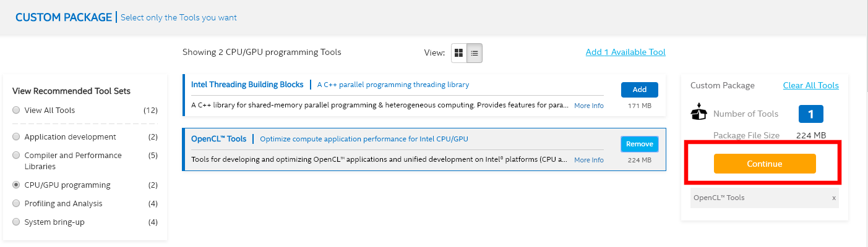Open Add 1 Available Tool link

click(x=625, y=52)
